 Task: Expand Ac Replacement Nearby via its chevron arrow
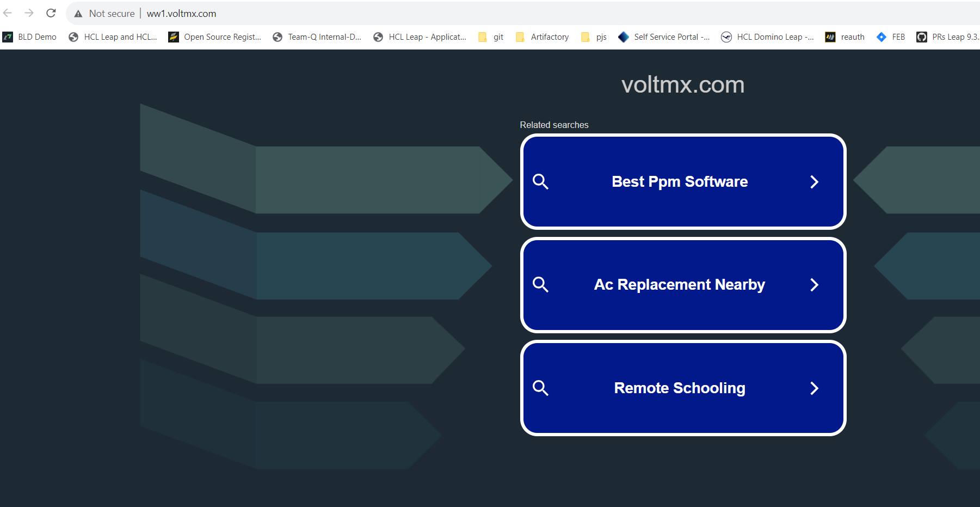(814, 284)
